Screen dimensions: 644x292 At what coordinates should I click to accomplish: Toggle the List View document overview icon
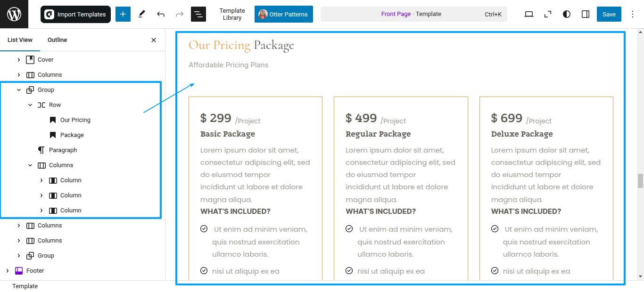tap(198, 14)
